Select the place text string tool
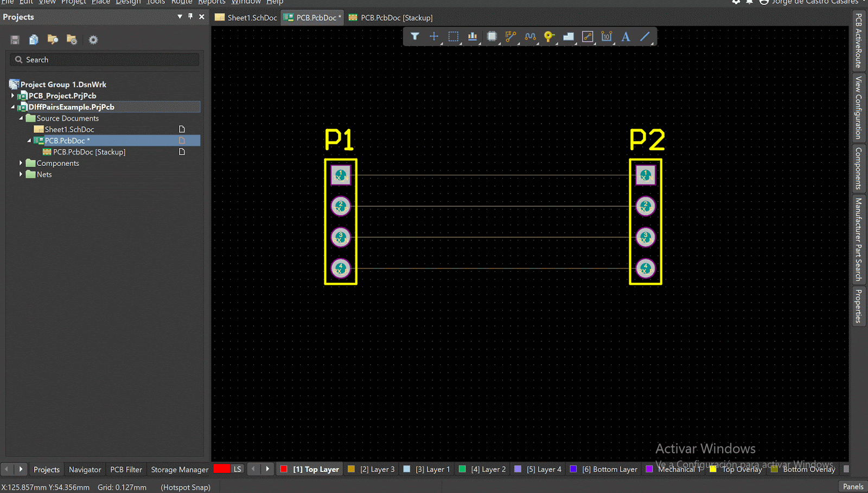The height and width of the screenshot is (493, 868). click(626, 36)
